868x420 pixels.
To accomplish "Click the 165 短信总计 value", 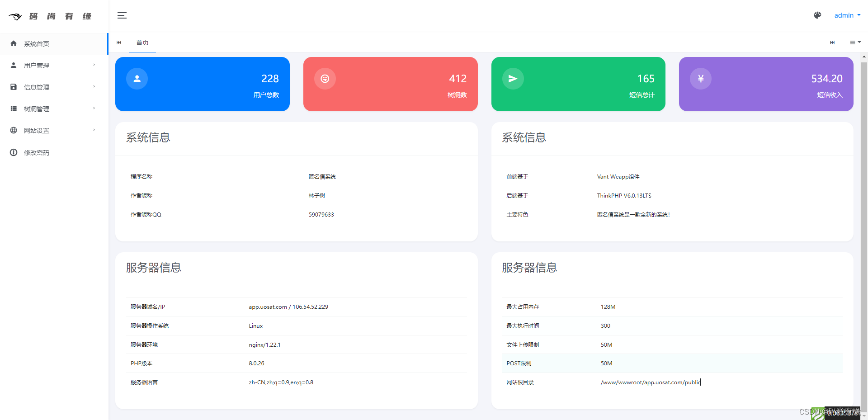I will click(646, 79).
